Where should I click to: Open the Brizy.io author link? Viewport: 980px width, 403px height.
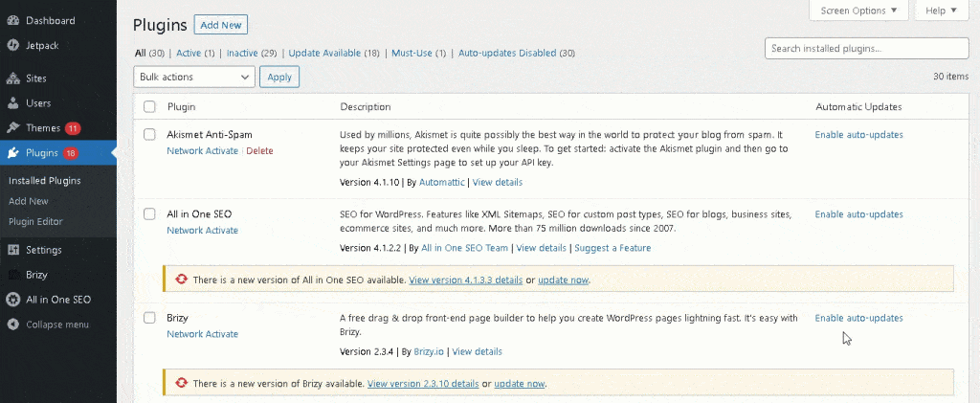(429, 351)
